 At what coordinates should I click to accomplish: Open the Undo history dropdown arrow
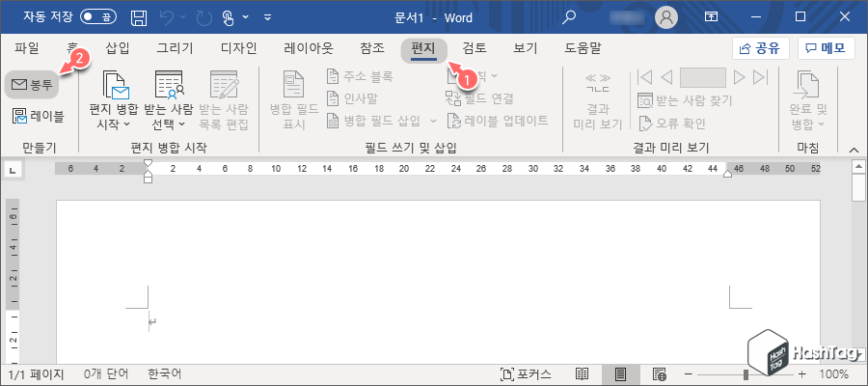182,18
